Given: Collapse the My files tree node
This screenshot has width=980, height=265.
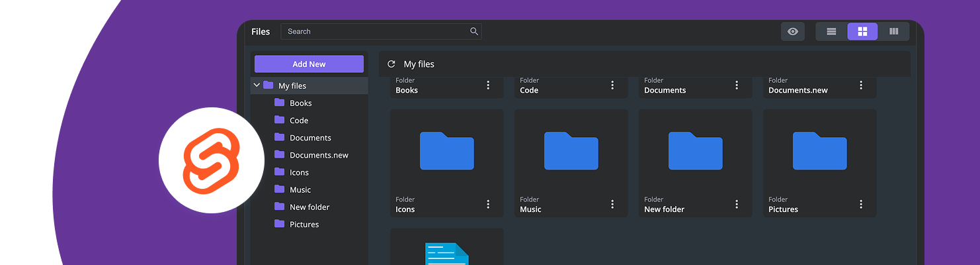Looking at the screenshot, I should coord(257,85).
